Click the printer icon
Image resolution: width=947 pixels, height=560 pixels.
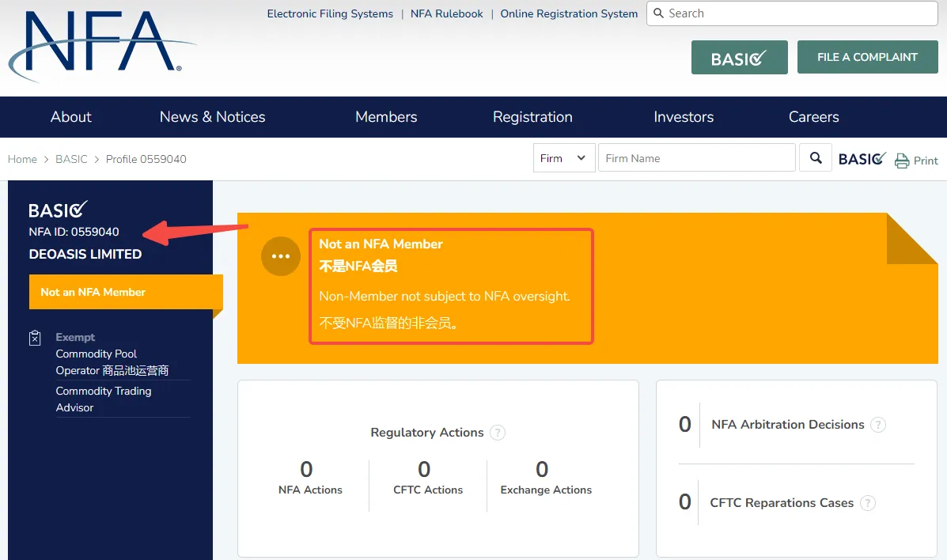pyautogui.click(x=902, y=160)
